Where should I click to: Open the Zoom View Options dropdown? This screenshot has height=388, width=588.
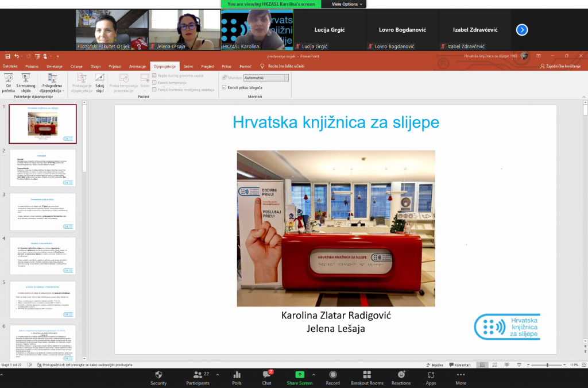347,4
